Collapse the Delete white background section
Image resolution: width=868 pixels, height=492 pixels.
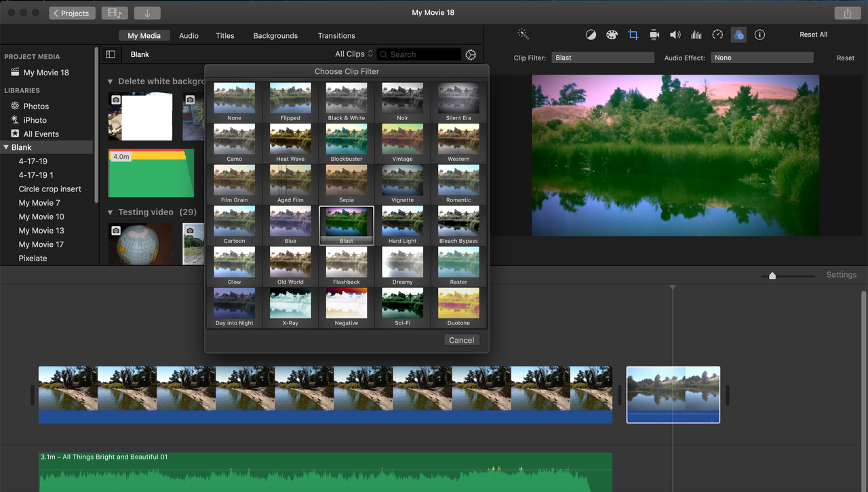110,81
